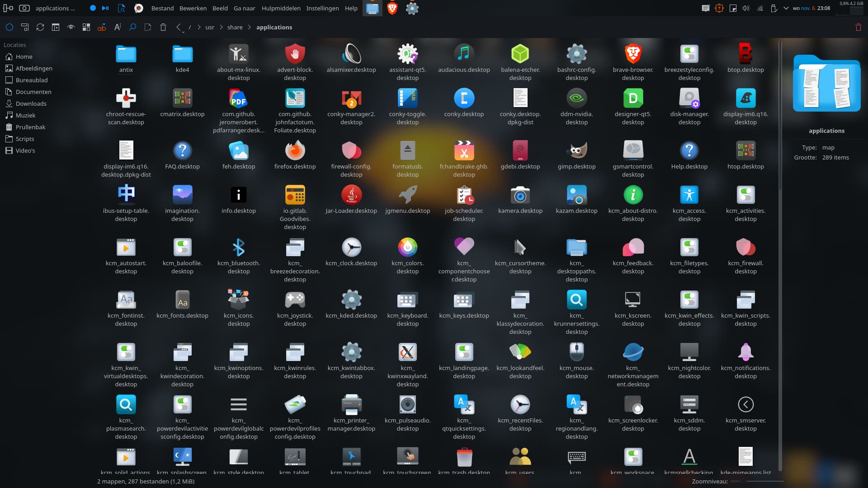The width and height of the screenshot is (868, 488).
Task: Click the fr.handbrake.ghb.desktop icon
Action: coord(464,150)
